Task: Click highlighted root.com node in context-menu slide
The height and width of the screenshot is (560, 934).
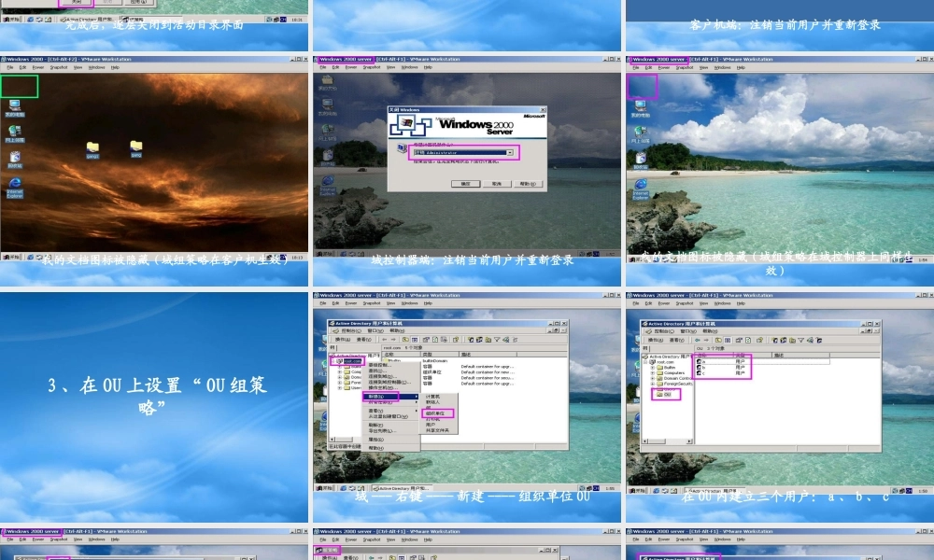Action: click(x=353, y=360)
